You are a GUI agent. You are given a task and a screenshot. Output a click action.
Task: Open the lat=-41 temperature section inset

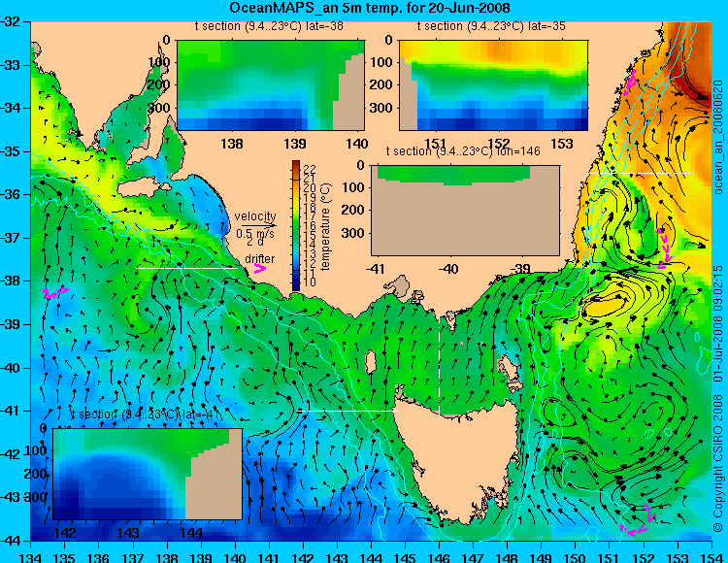coord(148,474)
